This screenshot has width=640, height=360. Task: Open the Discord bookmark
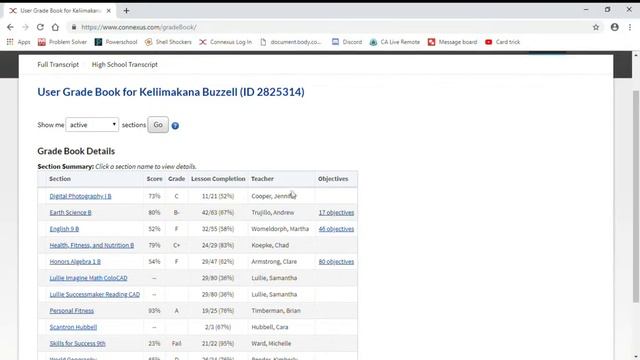pyautogui.click(x=347, y=42)
